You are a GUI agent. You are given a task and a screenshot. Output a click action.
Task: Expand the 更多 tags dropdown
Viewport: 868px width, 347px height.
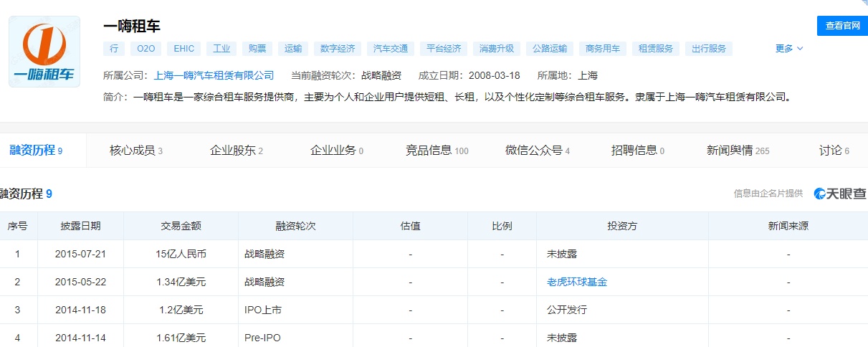tap(789, 49)
